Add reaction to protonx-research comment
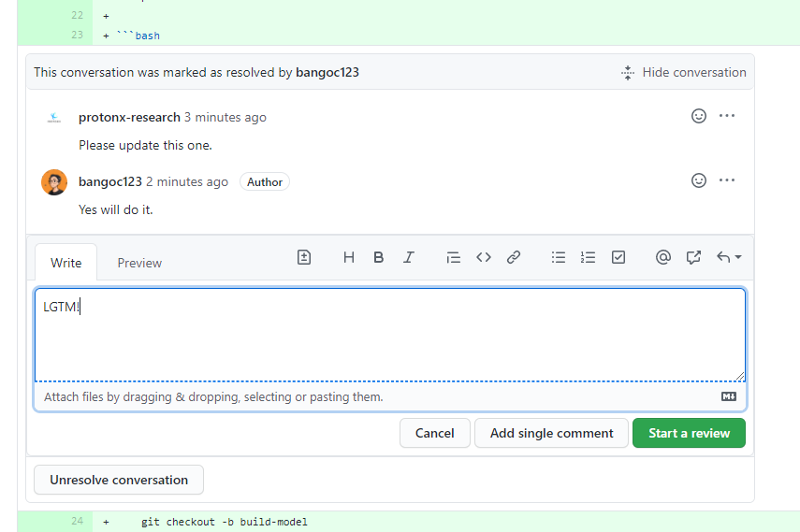Image resolution: width=800 pixels, height=532 pixels. click(698, 116)
